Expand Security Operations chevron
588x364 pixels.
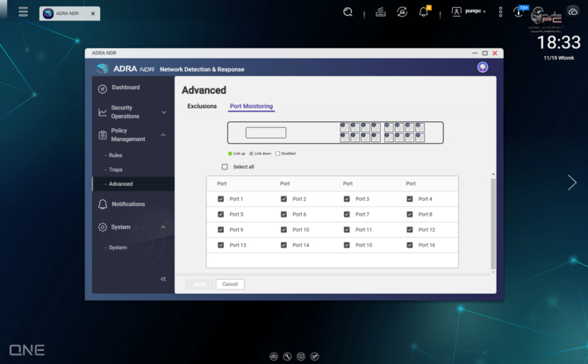(x=164, y=112)
